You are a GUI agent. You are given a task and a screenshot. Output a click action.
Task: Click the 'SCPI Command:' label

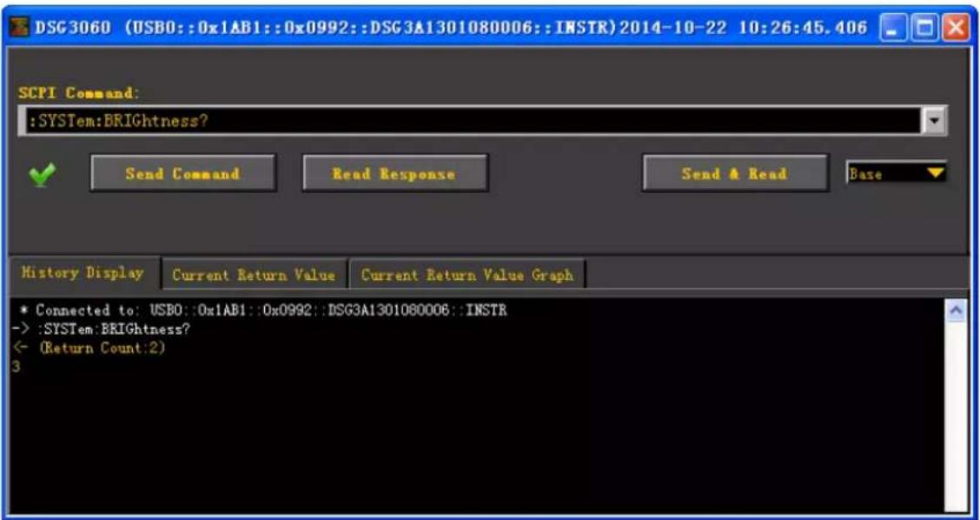coord(79,93)
